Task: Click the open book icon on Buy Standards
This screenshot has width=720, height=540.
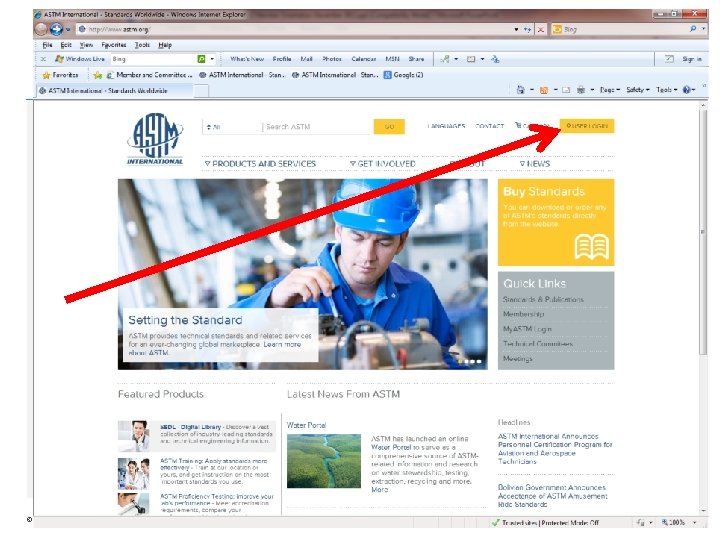Action: (x=591, y=247)
